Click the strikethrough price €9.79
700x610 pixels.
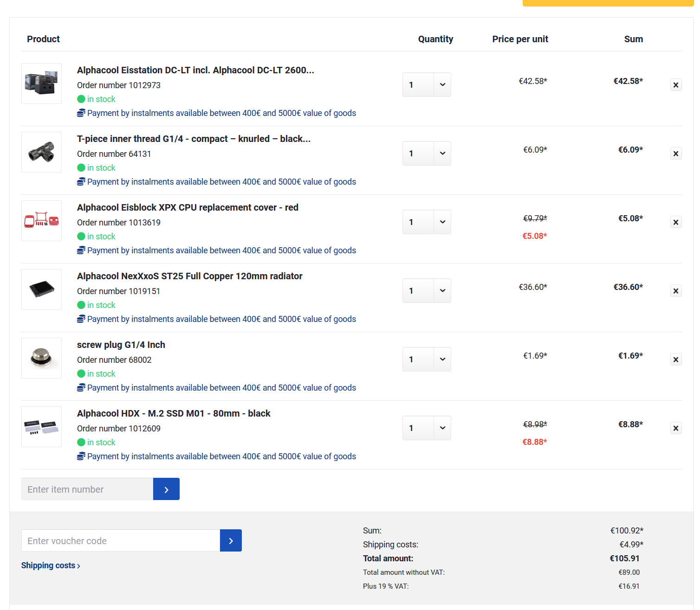pyautogui.click(x=535, y=218)
